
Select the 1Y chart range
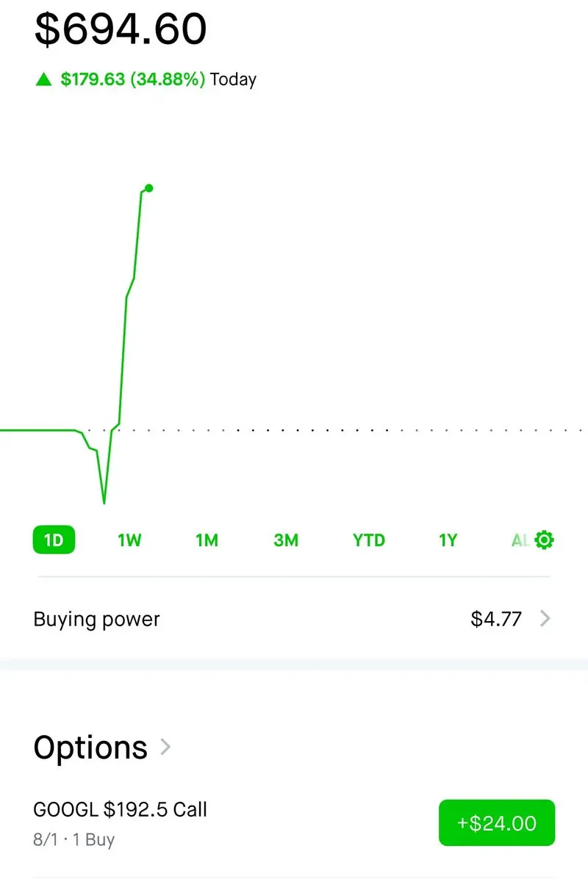(x=448, y=540)
